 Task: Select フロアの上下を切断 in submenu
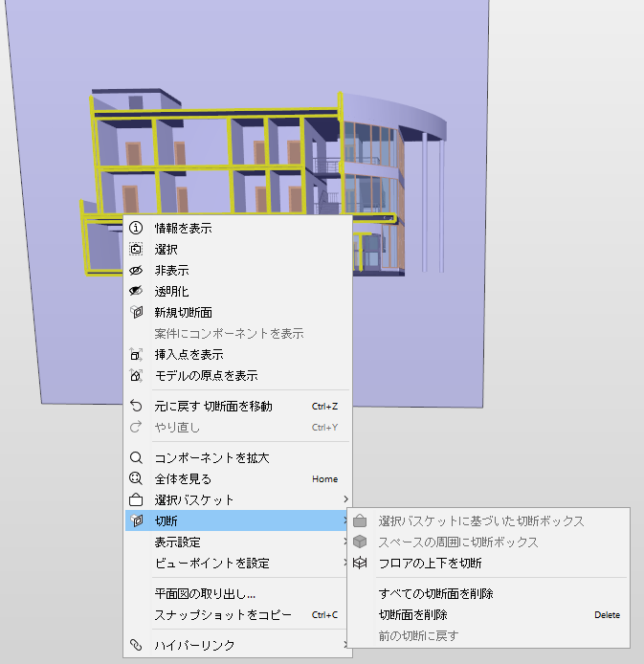point(488,563)
